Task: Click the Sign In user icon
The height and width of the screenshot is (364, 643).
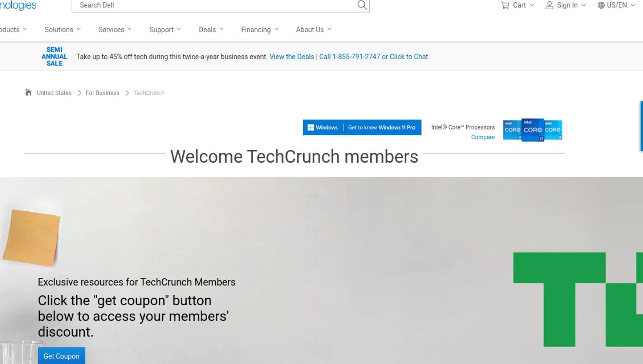Action: [549, 5]
